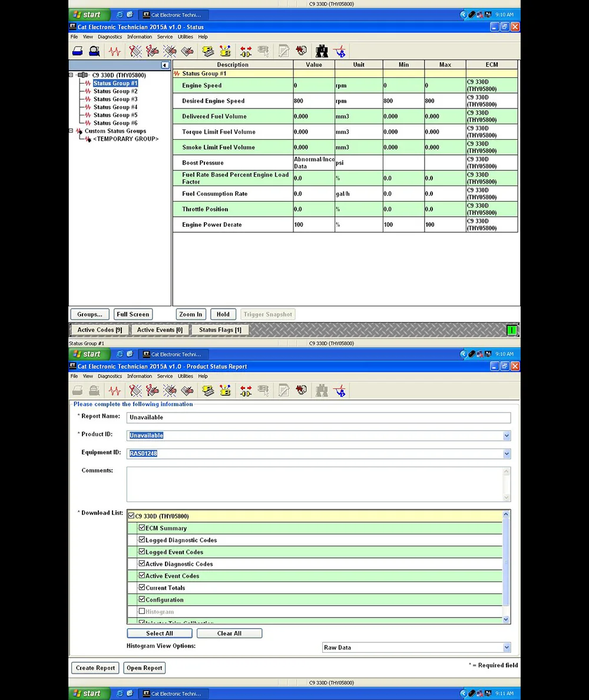The width and height of the screenshot is (589, 700).
Task: Click Select All button
Action: 160,633
